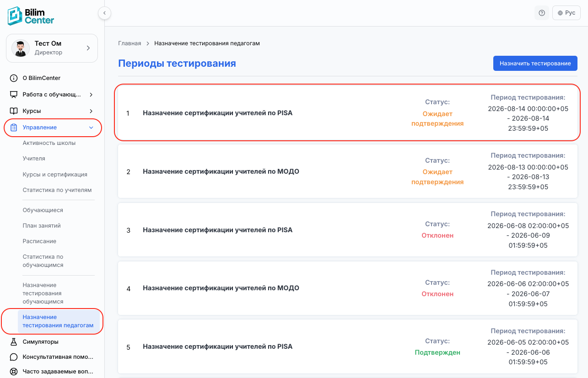Click the chat icon for Консультативная помощь
The height and width of the screenshot is (378, 588).
pyautogui.click(x=14, y=357)
